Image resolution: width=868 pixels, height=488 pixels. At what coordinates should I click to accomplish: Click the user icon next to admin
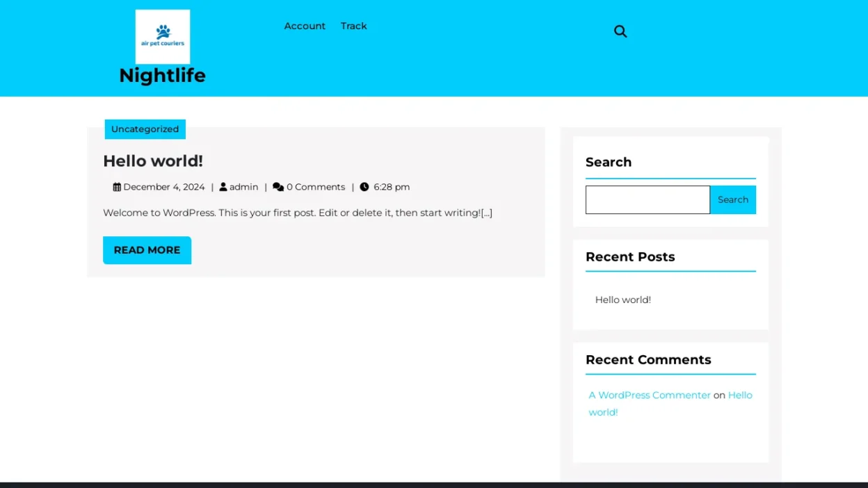click(223, 187)
